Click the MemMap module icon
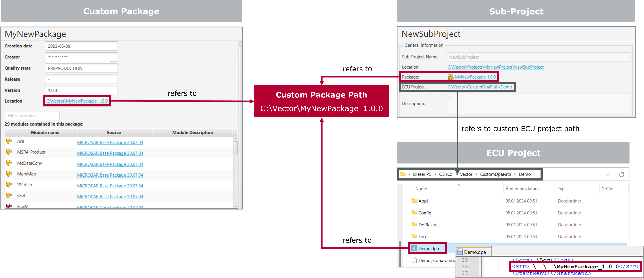Screen dimensions: 644x278 9,174
